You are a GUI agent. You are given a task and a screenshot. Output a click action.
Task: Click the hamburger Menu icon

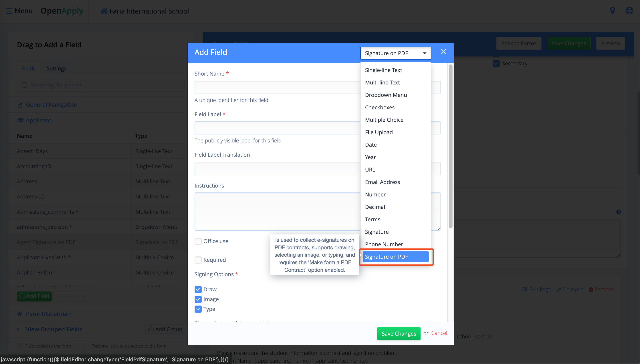(x=9, y=11)
